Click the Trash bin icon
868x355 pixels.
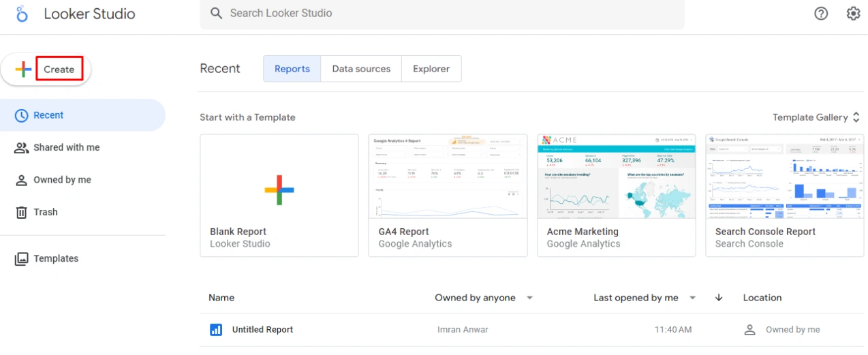pos(22,213)
